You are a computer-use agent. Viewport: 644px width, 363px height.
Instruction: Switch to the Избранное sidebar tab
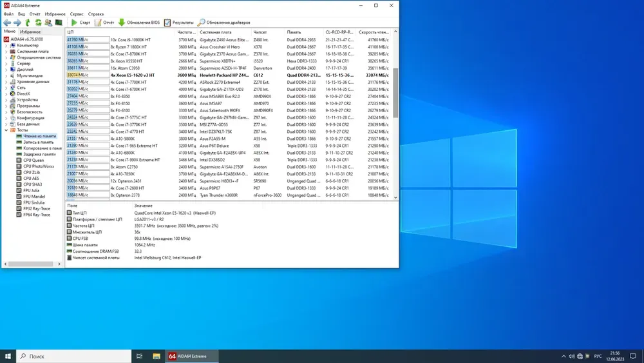coord(30,32)
